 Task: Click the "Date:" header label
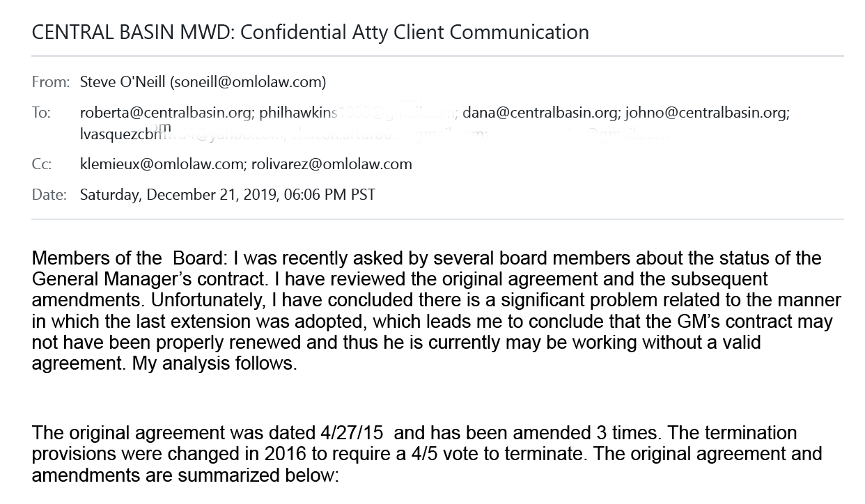coord(49,194)
